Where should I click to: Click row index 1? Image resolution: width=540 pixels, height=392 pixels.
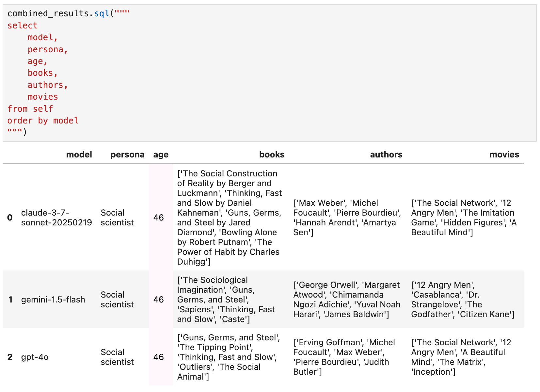(x=10, y=300)
